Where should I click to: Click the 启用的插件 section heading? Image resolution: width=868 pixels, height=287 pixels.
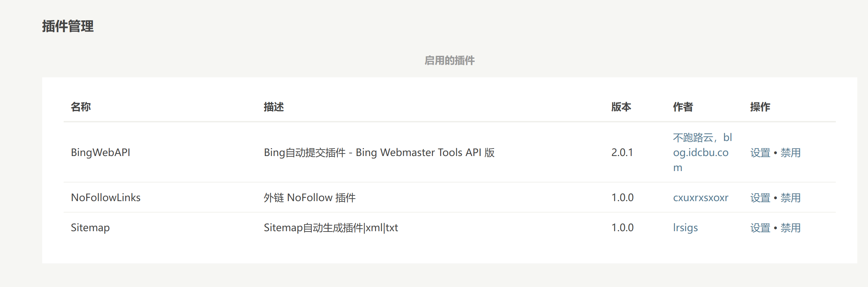pyautogui.click(x=449, y=60)
